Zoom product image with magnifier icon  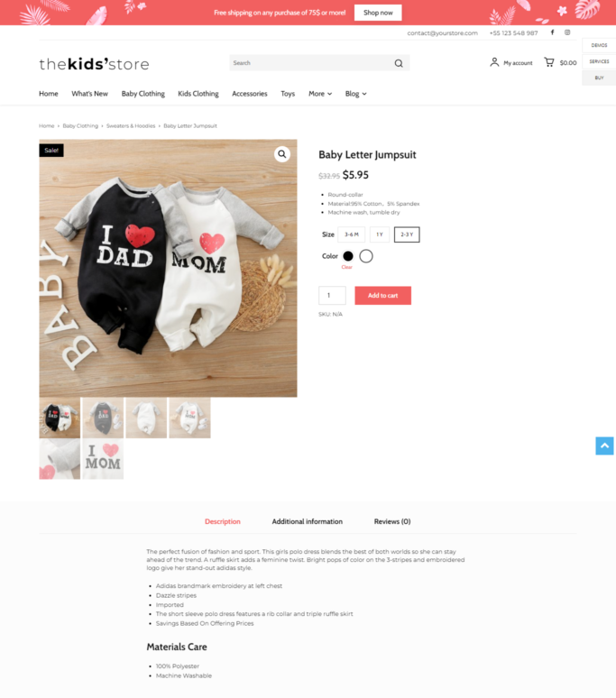[281, 154]
